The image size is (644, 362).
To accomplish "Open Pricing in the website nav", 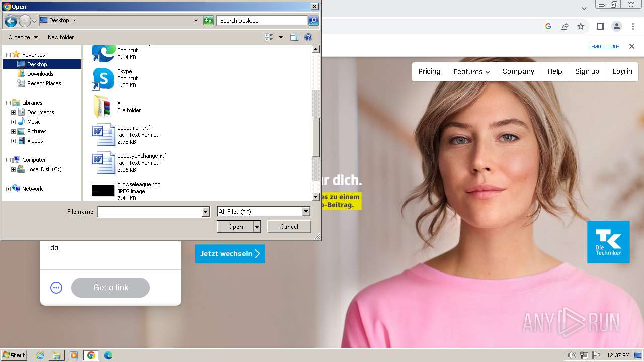I will pos(429,71).
